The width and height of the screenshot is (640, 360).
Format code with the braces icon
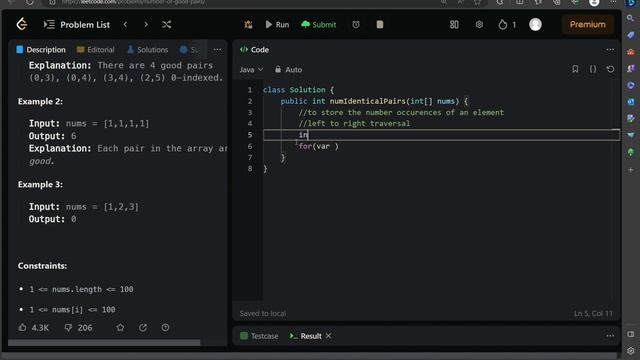pyautogui.click(x=593, y=69)
